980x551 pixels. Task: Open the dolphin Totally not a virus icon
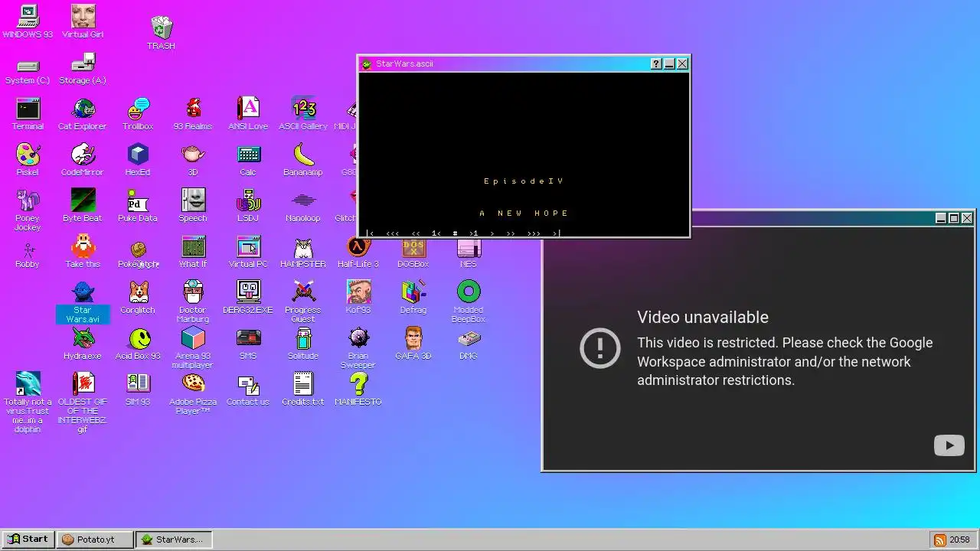click(28, 403)
